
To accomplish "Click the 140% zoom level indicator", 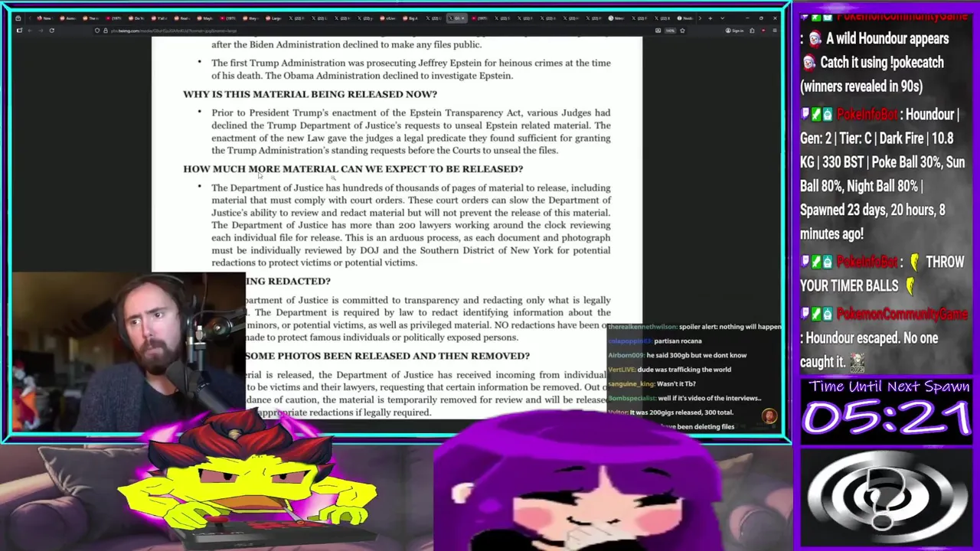I will tap(670, 31).
